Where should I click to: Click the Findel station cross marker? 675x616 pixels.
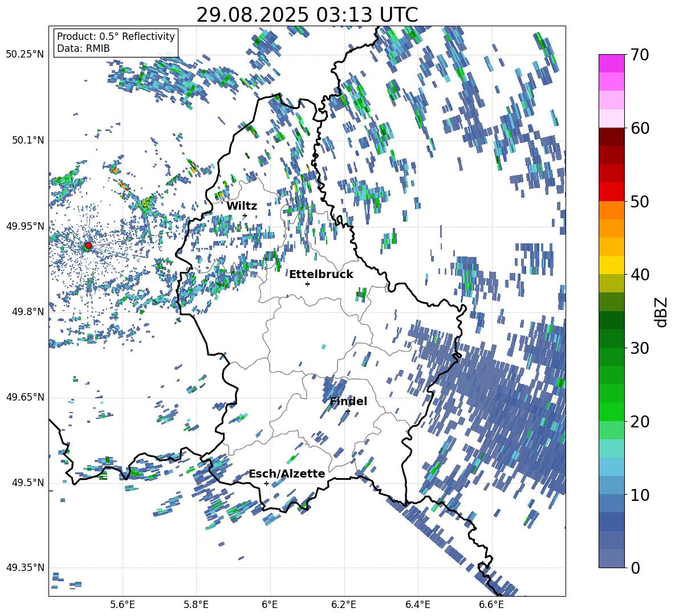coord(348,411)
